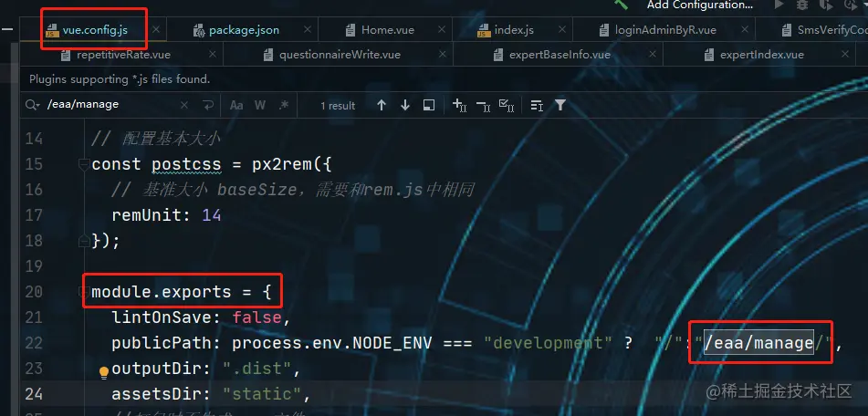
Task: Close the expertBaseInfo.vue tab
Action: point(653,55)
